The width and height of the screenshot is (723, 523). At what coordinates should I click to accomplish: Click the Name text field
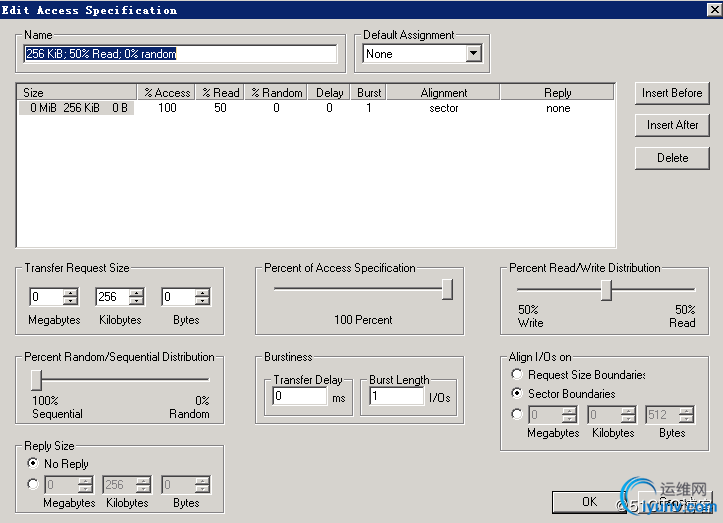click(180, 54)
